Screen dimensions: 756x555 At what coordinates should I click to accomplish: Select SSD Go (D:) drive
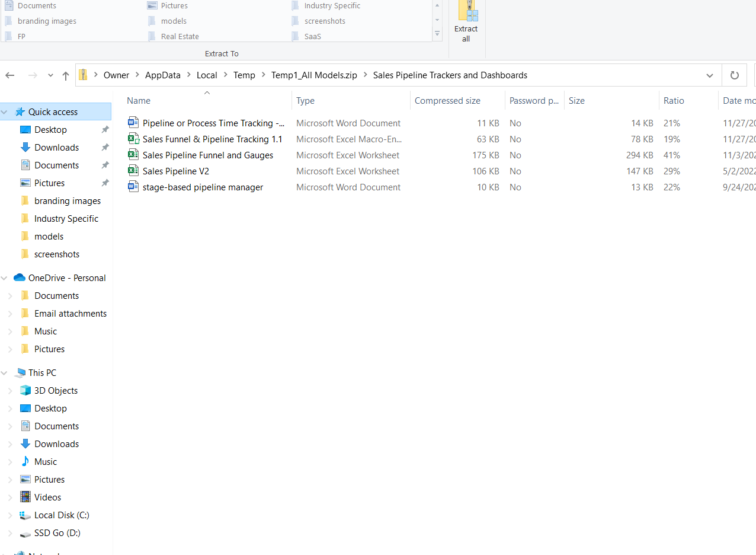tap(57, 533)
